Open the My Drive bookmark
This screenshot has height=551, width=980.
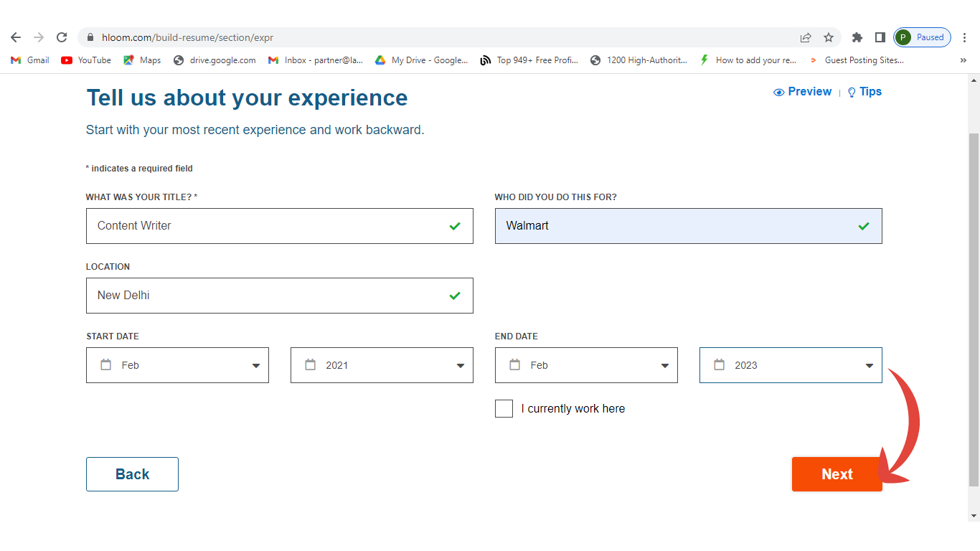point(420,60)
